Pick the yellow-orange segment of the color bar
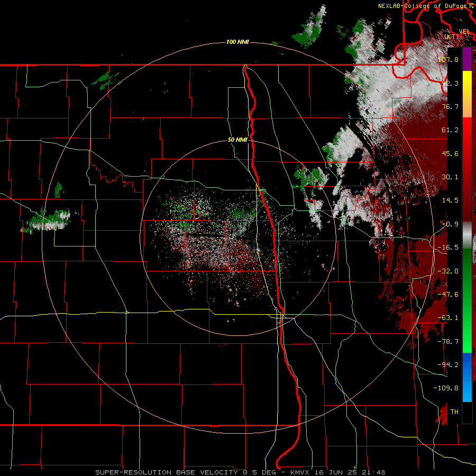 (467, 94)
